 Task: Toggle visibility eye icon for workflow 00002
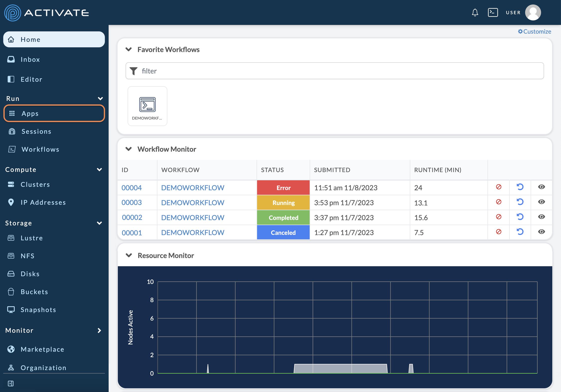(542, 217)
